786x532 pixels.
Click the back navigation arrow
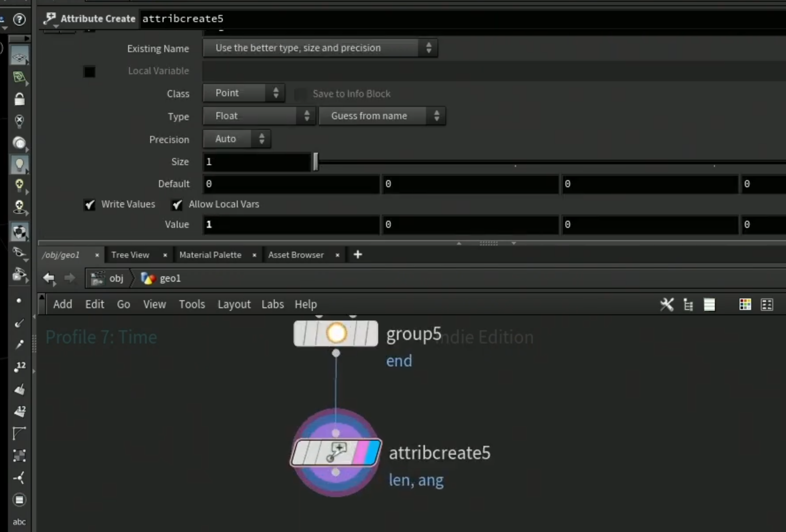pos(49,278)
